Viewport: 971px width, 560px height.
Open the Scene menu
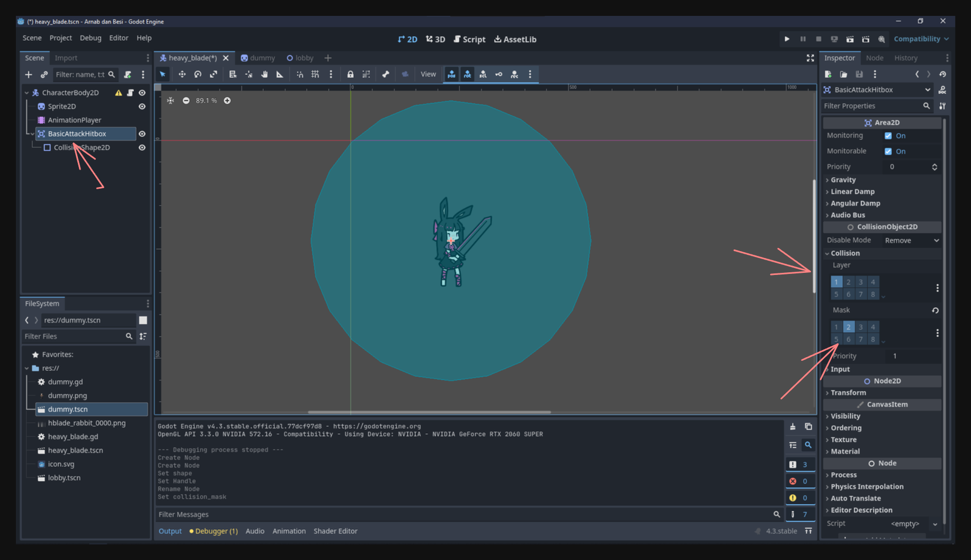tap(32, 38)
